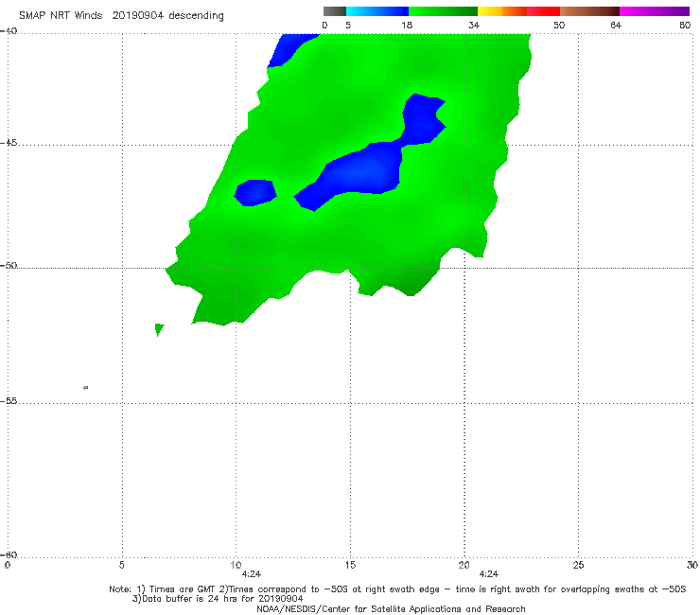Pick the yellow-orange segment of the color bar

pos(501,11)
